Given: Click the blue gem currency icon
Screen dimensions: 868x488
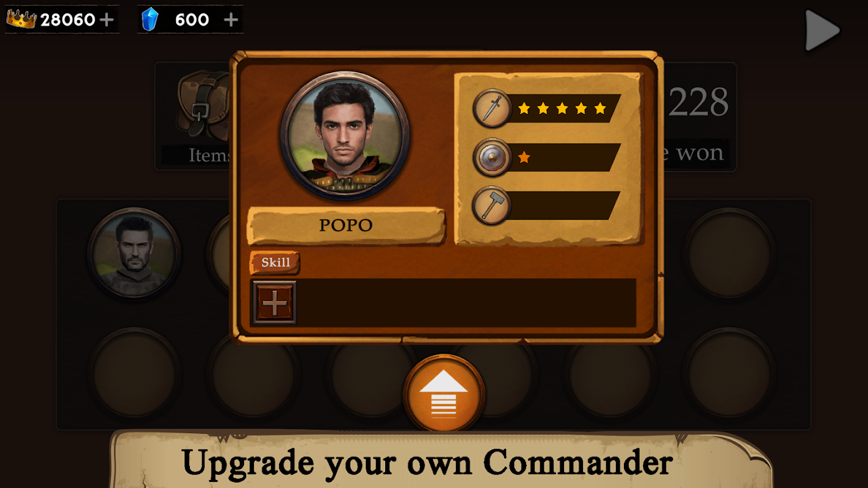Looking at the screenshot, I should 150,20.
